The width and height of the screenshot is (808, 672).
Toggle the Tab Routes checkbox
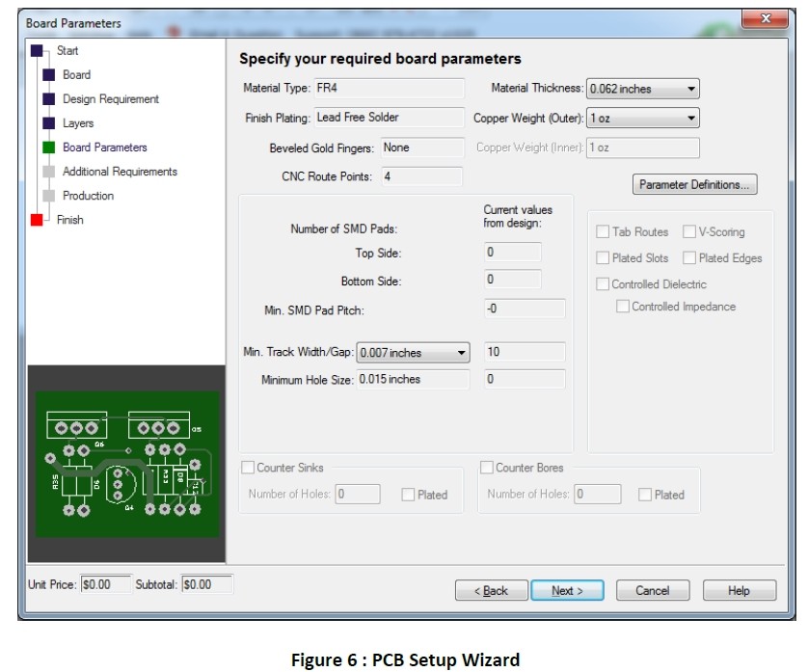pos(603,232)
